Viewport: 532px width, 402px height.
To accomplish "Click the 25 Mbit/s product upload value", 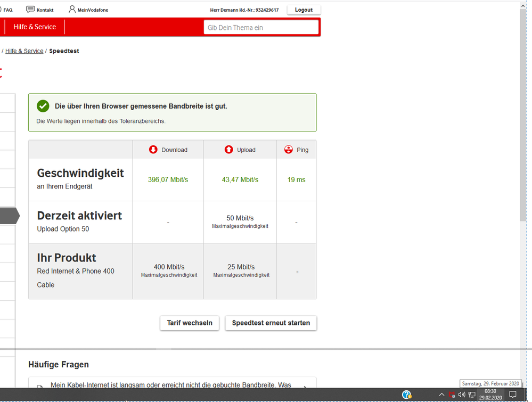I will (241, 267).
